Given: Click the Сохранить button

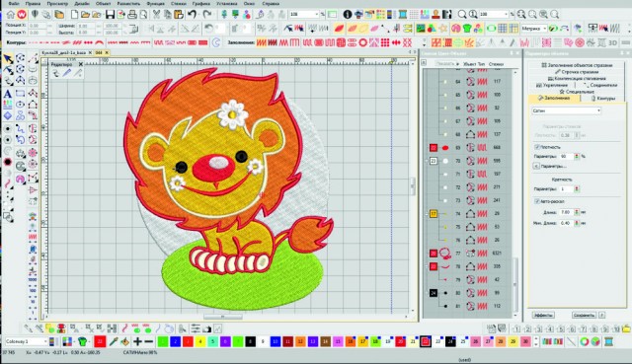Looking at the screenshot, I should (584, 315).
